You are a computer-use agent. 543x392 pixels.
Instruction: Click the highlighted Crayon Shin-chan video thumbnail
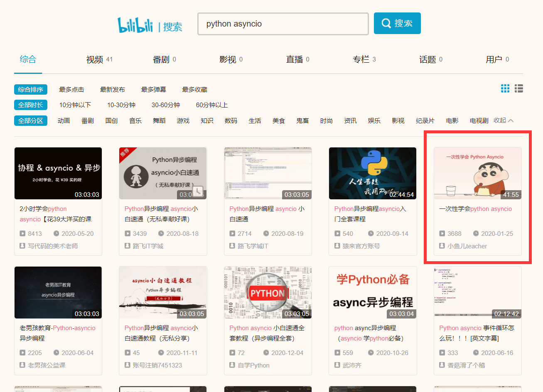coord(477,173)
